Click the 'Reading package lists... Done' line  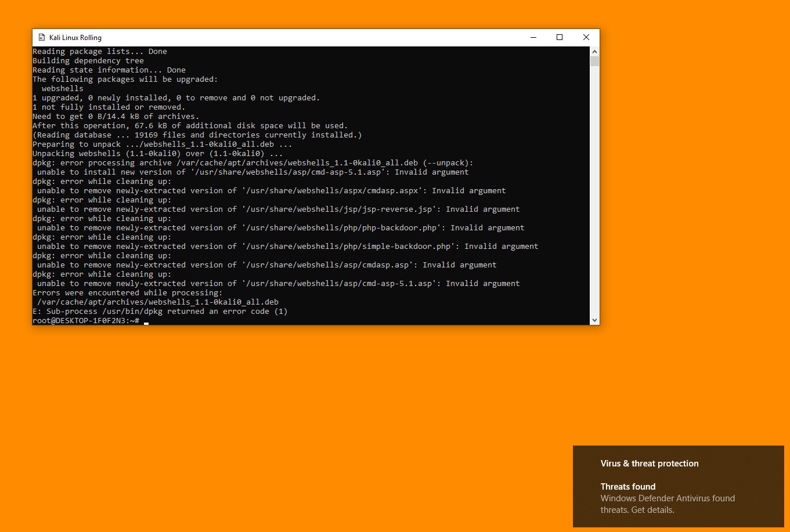100,51
